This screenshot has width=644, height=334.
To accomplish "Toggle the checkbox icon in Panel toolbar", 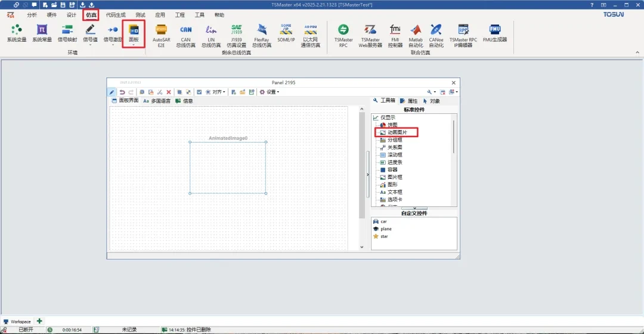I will pyautogui.click(x=199, y=92).
